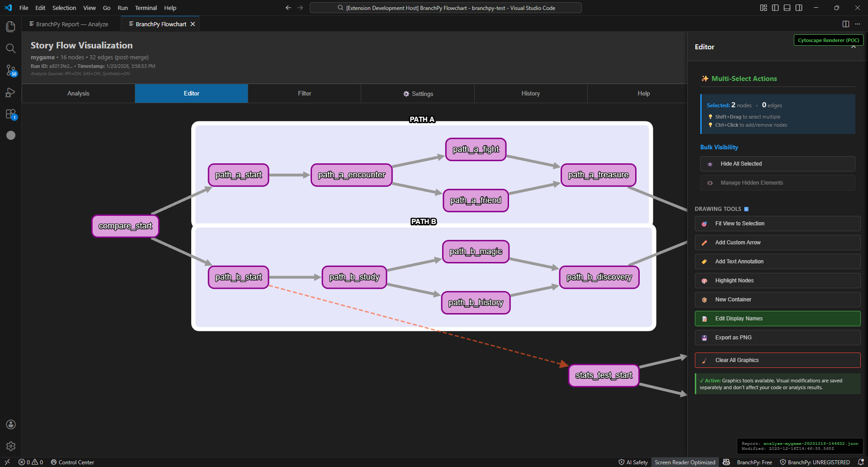
Task: Select the Fit View to Selection tool
Action: click(777, 223)
